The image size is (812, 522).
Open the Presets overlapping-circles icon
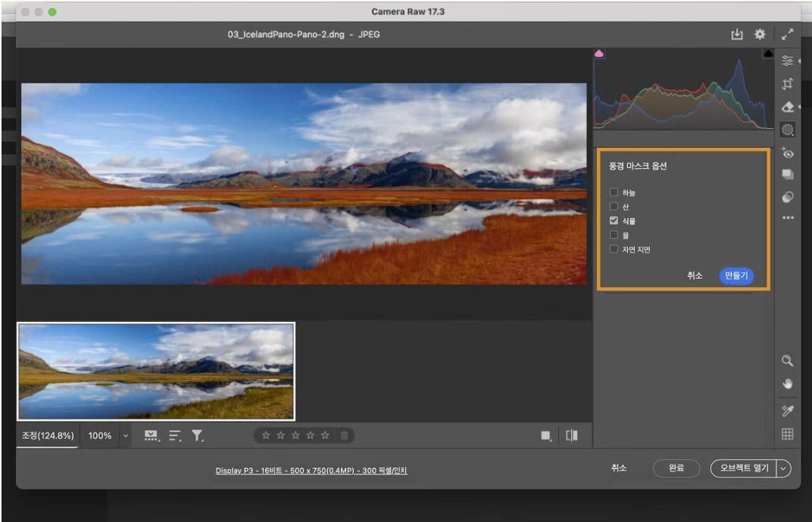pos(787,197)
